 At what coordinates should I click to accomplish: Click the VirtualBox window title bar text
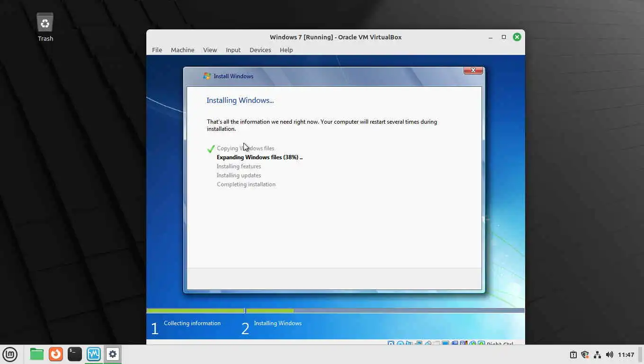point(335,37)
